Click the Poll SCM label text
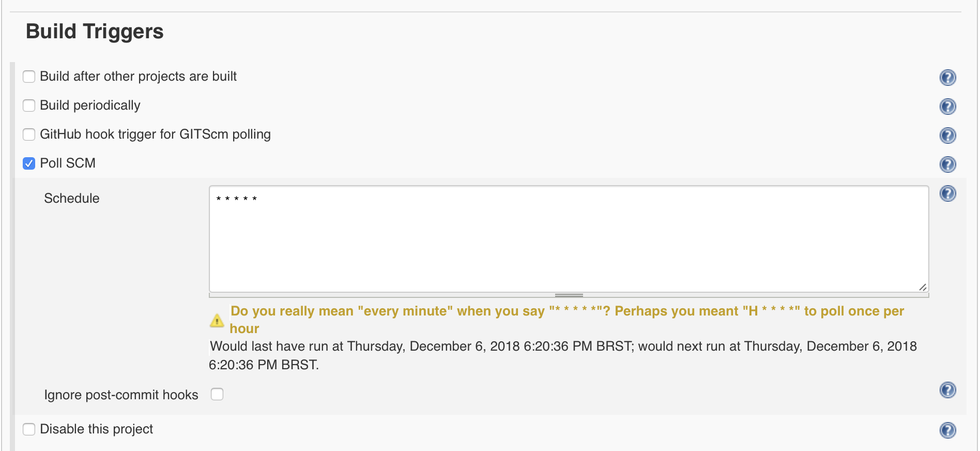This screenshot has height=451, width=980. pos(68,163)
